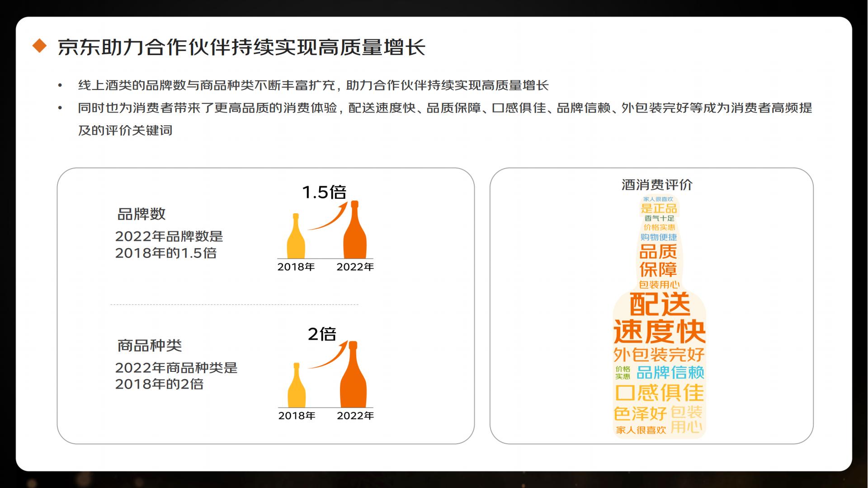
Task: Click the word 口感俱佳 in the word cloud
Action: tap(660, 393)
